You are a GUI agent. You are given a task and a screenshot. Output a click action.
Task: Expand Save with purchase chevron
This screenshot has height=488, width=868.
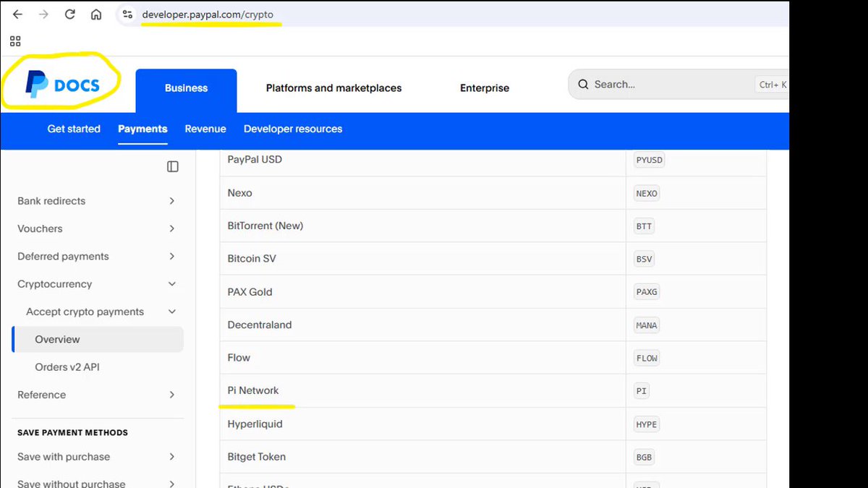click(x=171, y=457)
